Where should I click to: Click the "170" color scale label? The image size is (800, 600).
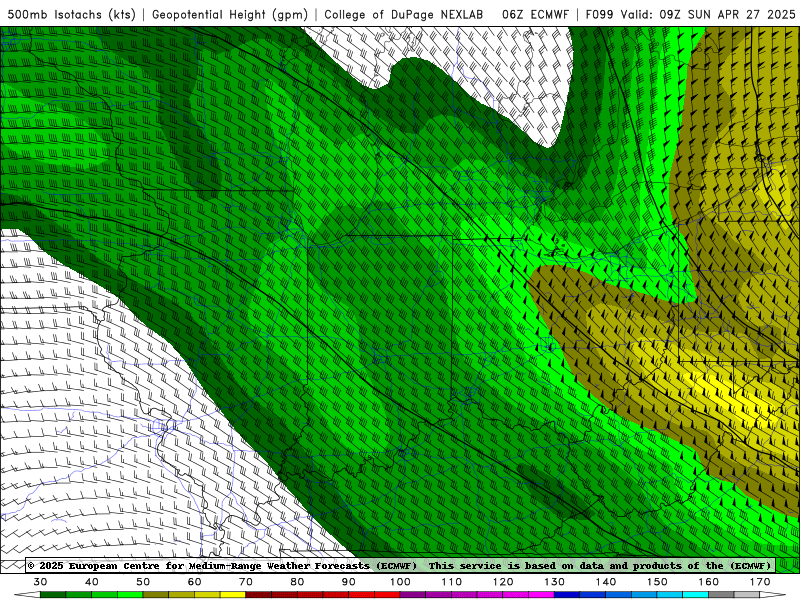coord(760,582)
